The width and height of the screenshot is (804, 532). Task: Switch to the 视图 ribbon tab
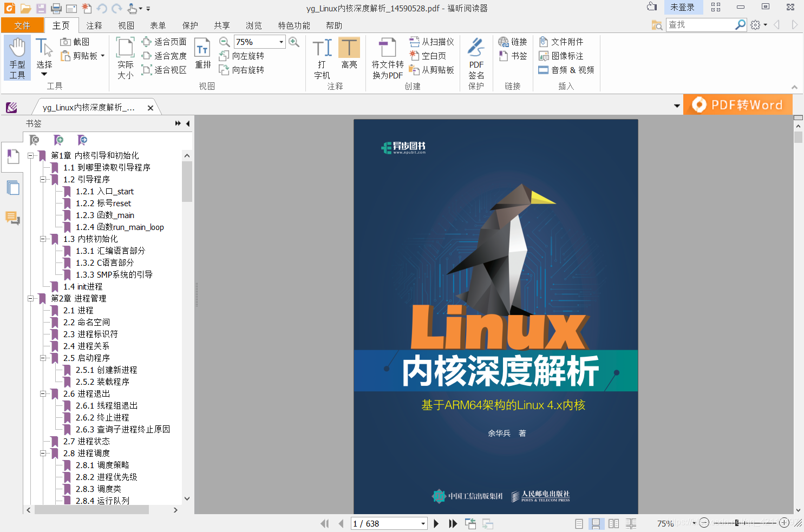[x=126, y=25]
